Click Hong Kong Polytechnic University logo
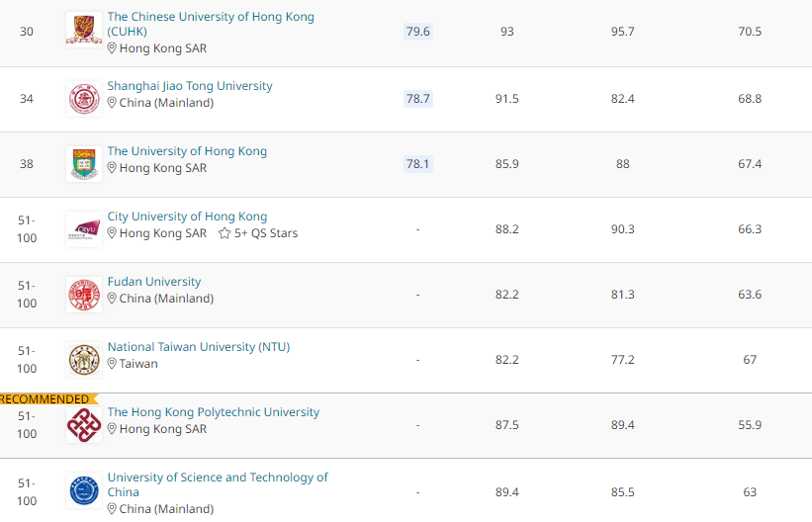This screenshot has width=812, height=522. [83, 425]
